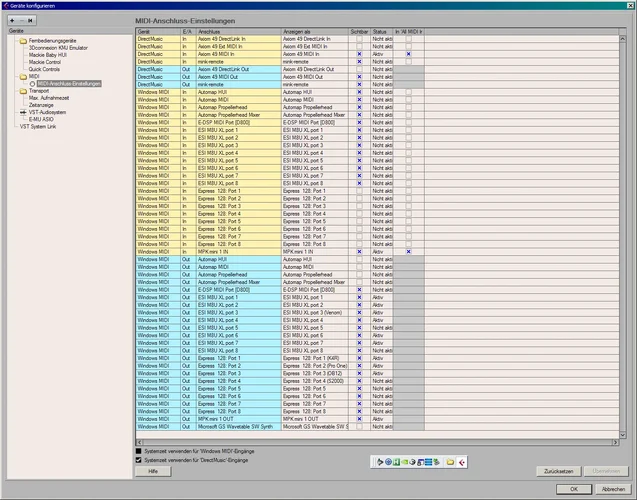Screen dimensions: 637x500
Task: Select 3Dconnexion KMU Emulator entry
Action: [x=58, y=48]
